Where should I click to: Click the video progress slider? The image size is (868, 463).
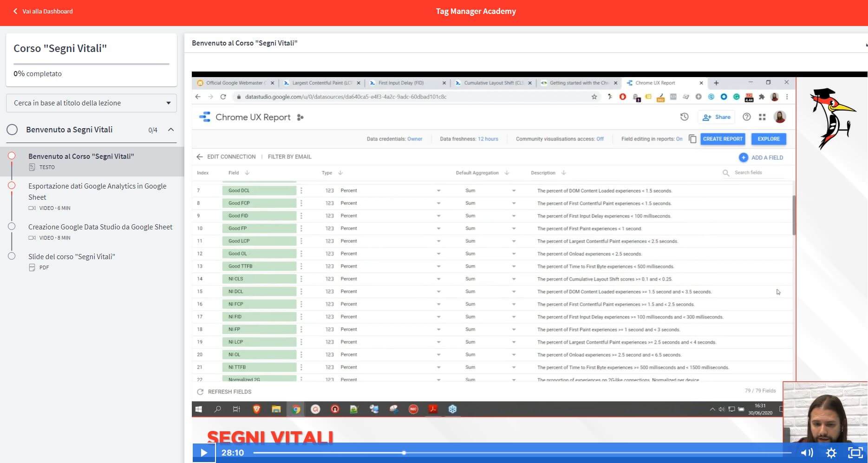pos(522,453)
